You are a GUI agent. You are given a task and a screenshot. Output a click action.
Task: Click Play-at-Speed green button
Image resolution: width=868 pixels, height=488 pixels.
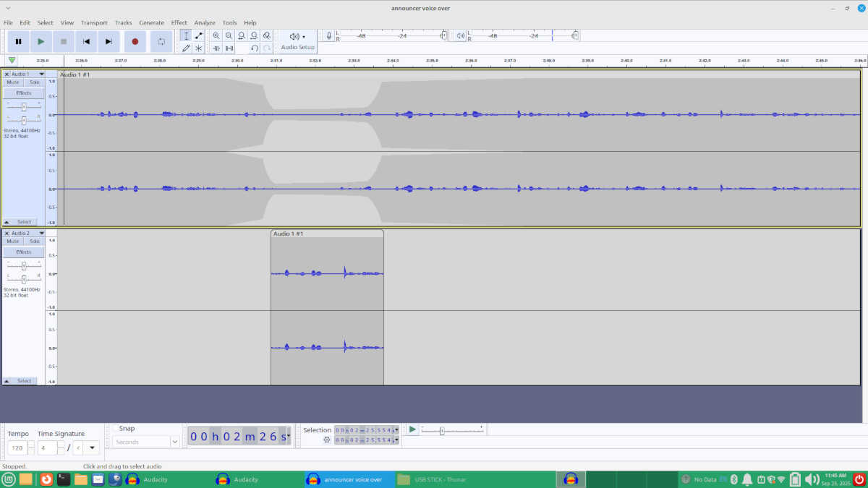click(412, 429)
